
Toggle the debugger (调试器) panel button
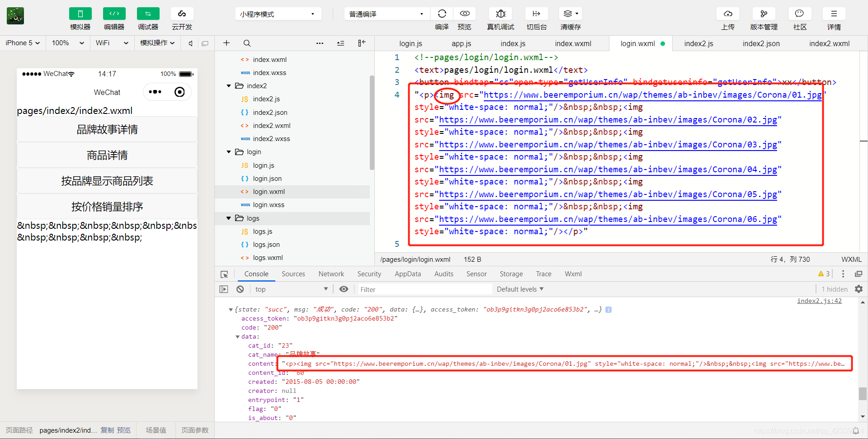[148, 14]
